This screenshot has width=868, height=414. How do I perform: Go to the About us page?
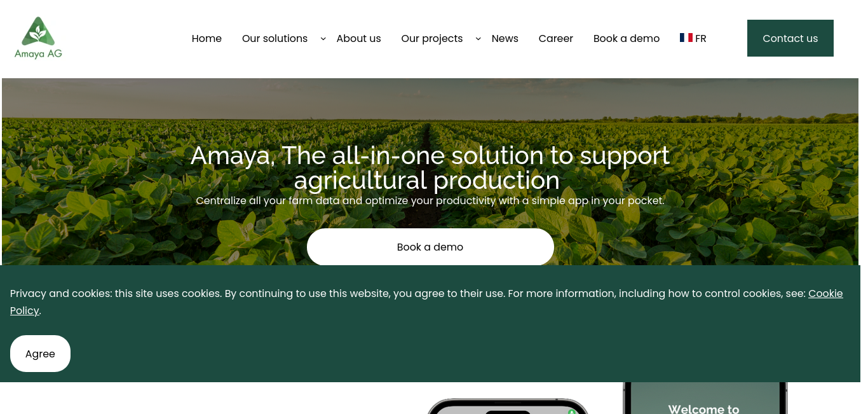[x=358, y=38]
